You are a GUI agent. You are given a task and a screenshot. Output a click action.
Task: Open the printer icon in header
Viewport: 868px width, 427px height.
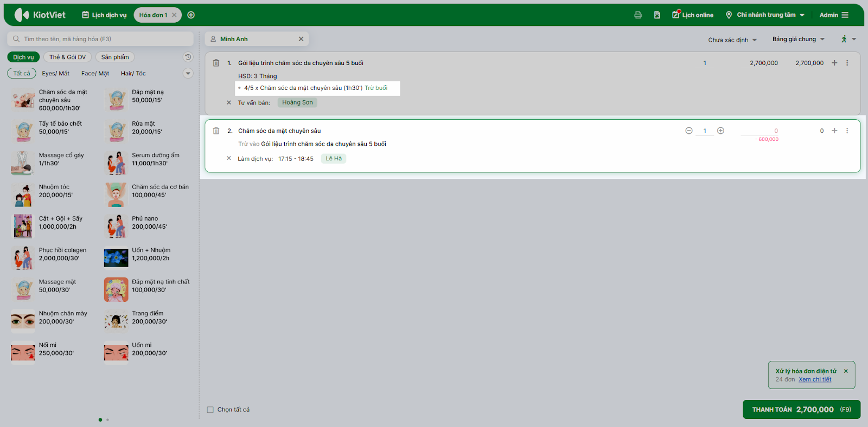pos(638,15)
